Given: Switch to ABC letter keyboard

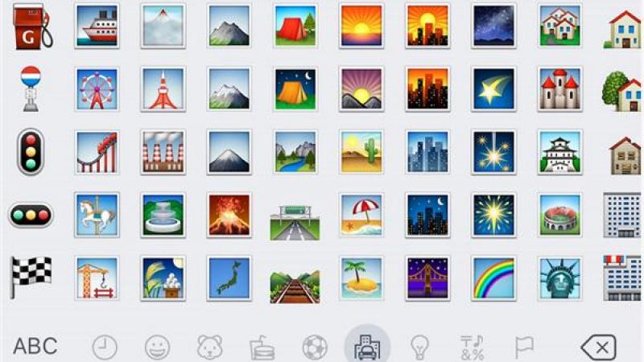Looking at the screenshot, I should [x=35, y=347].
